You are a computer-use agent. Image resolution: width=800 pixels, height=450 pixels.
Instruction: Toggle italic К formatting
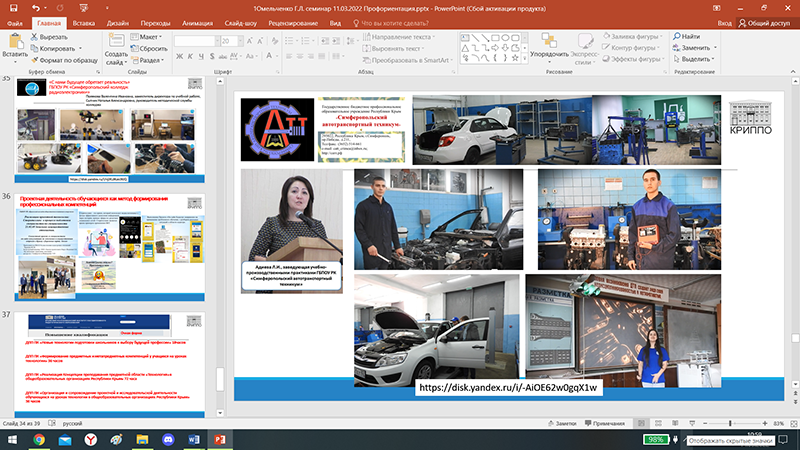[190, 56]
